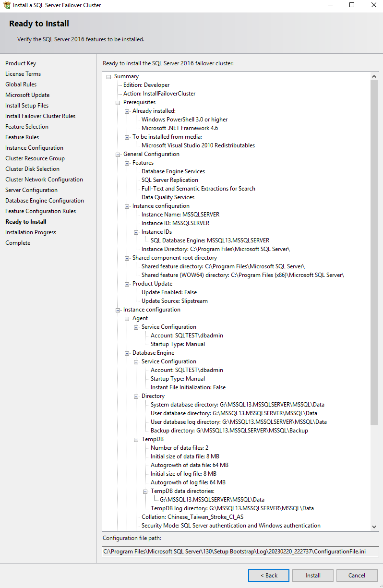Collapse the Database Engine node

(x=127, y=353)
